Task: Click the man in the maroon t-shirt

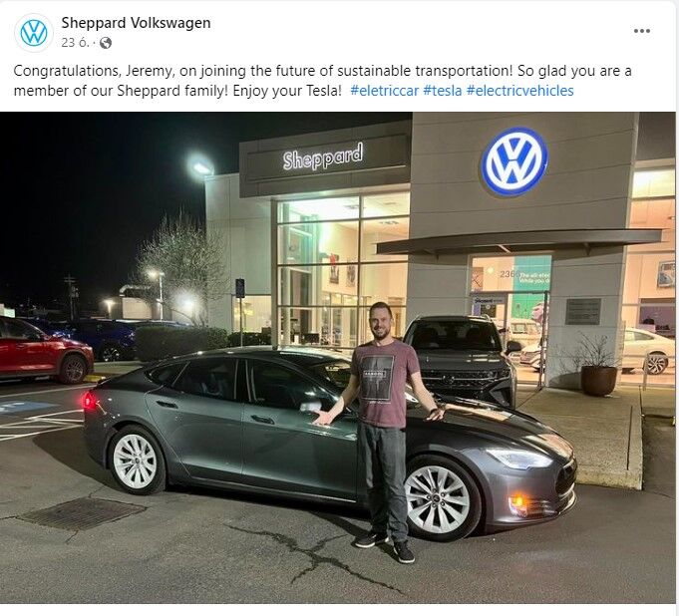Action: point(382,430)
